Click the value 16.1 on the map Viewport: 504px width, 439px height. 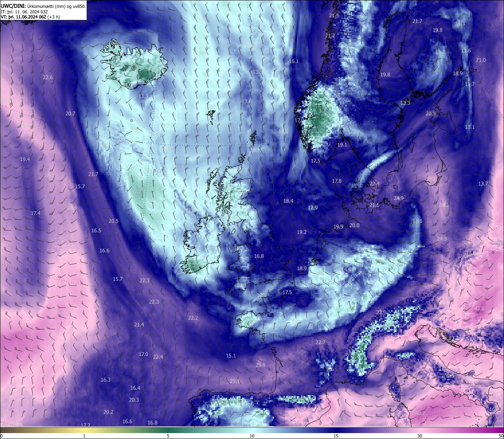tap(294, 61)
